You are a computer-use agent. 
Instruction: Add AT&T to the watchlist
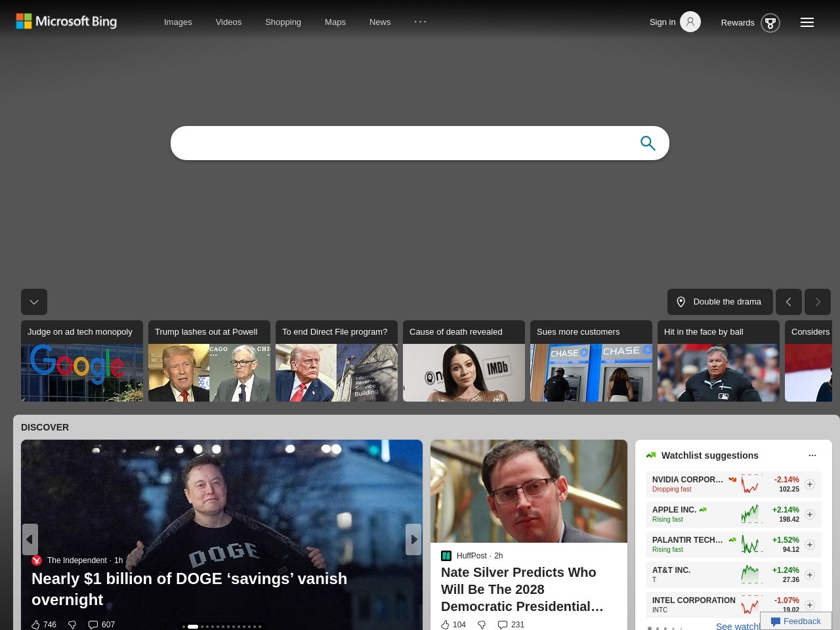click(810, 575)
